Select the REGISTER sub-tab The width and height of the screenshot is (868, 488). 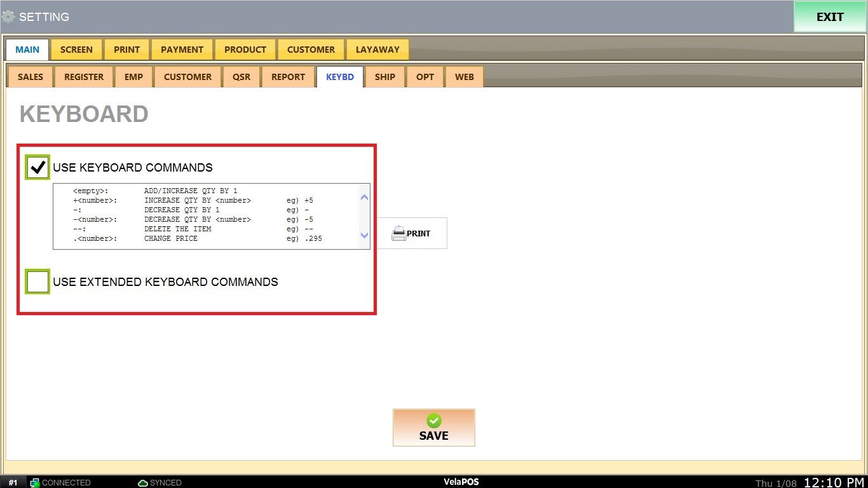click(84, 77)
